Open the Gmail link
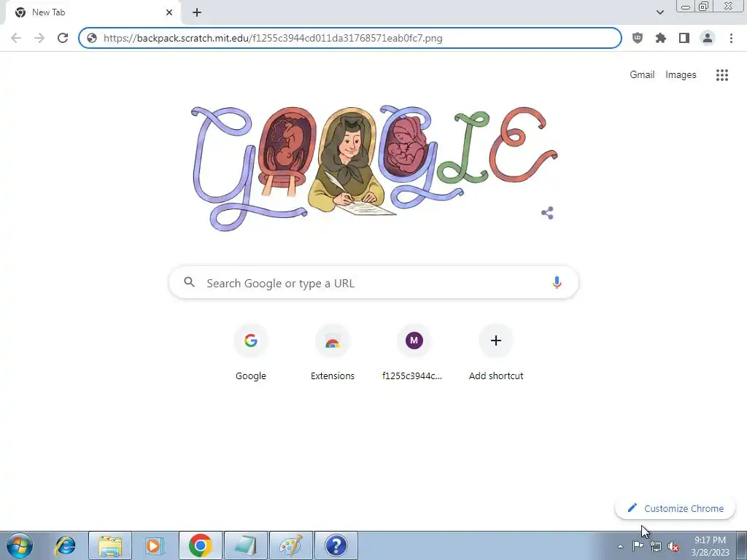The image size is (747, 560). [642, 75]
